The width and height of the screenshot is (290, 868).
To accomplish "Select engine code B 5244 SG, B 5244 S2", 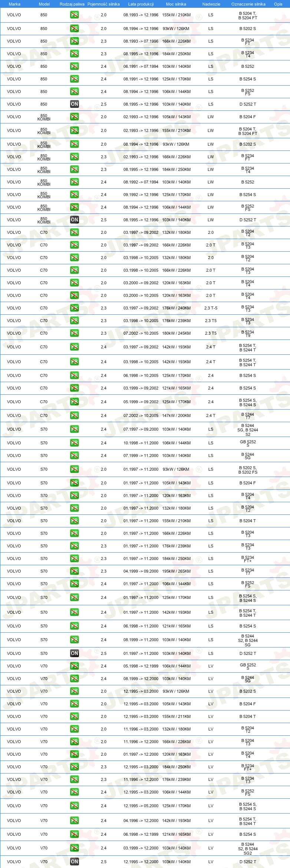I will [248, 430].
